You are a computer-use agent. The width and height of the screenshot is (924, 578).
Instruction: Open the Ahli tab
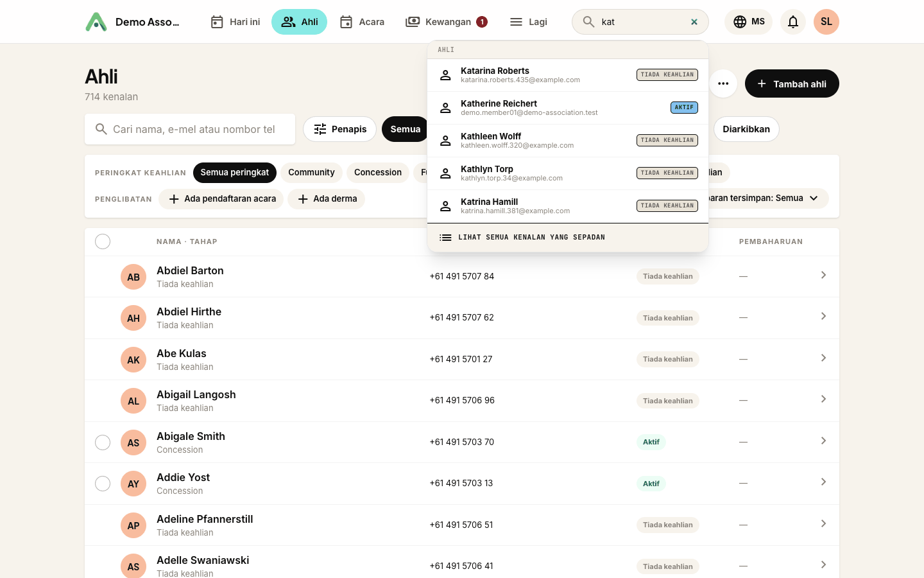(300, 22)
